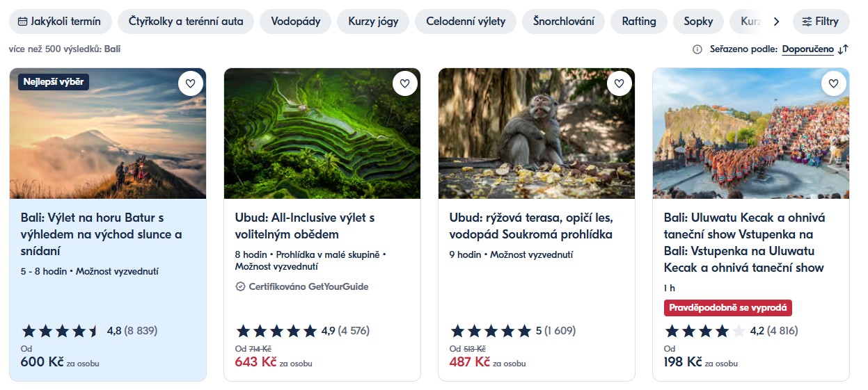This screenshot has height=390, width=868.
Task: Click star rating of Ubud All-Inclusive tour
Action: point(276,331)
